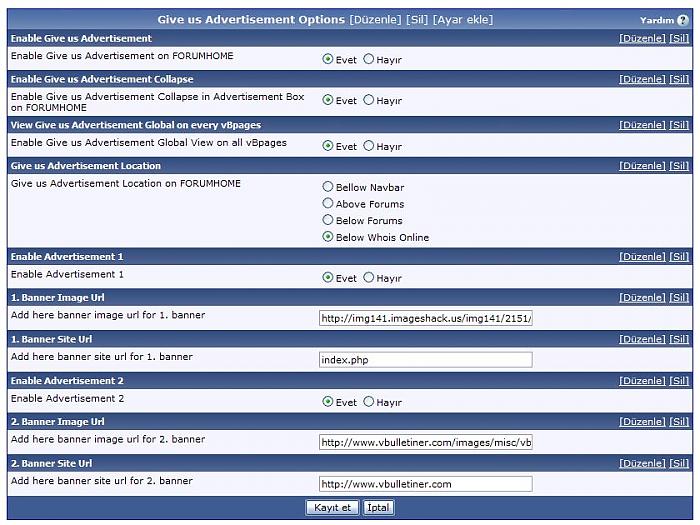Click Sil link for Advertisement Location row

click(679, 166)
